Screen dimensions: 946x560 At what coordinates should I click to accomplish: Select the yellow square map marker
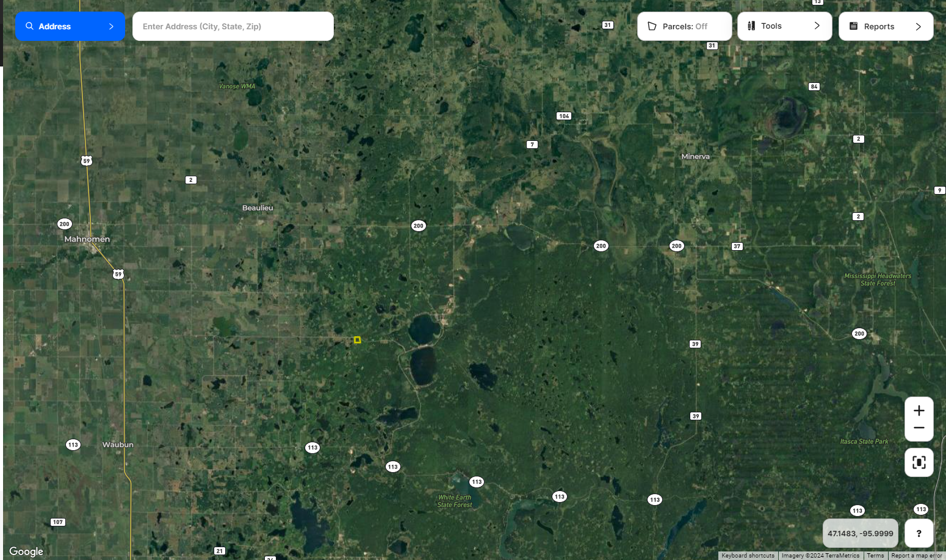click(358, 340)
